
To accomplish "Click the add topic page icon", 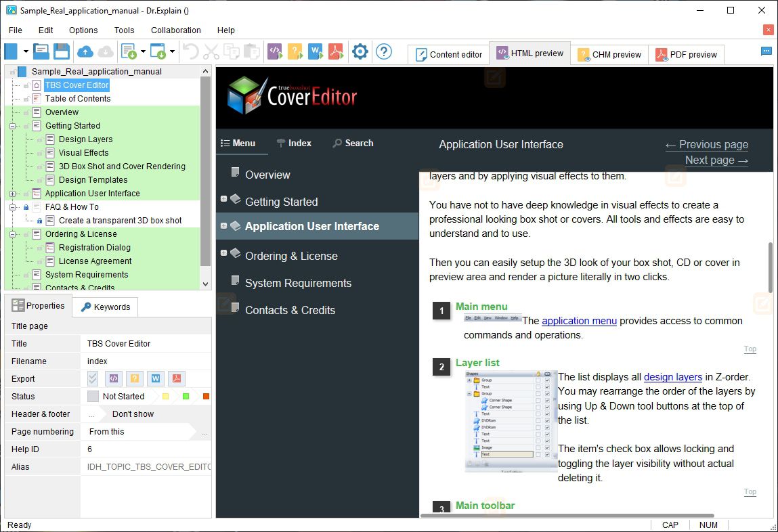I will (x=129, y=51).
